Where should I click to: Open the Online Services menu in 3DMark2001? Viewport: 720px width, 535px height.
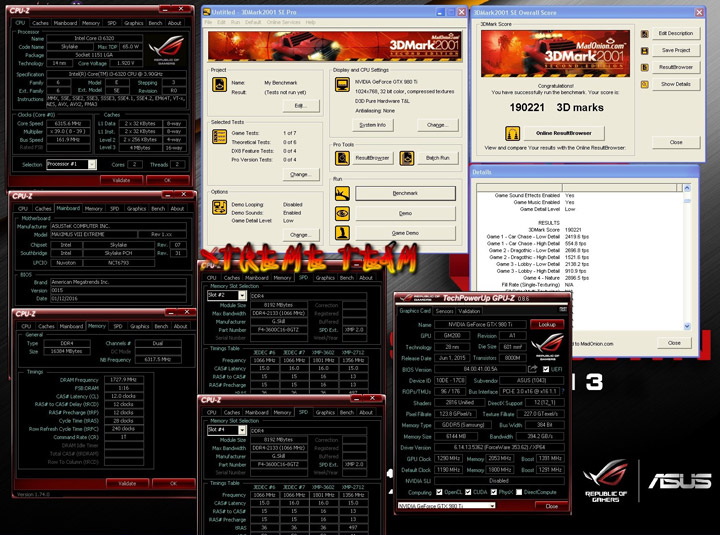point(283,22)
